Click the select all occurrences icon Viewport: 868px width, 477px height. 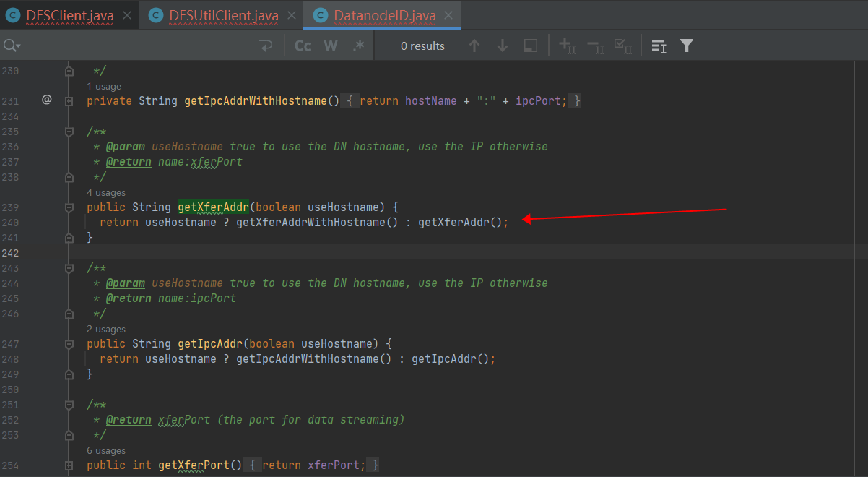pyautogui.click(x=622, y=45)
